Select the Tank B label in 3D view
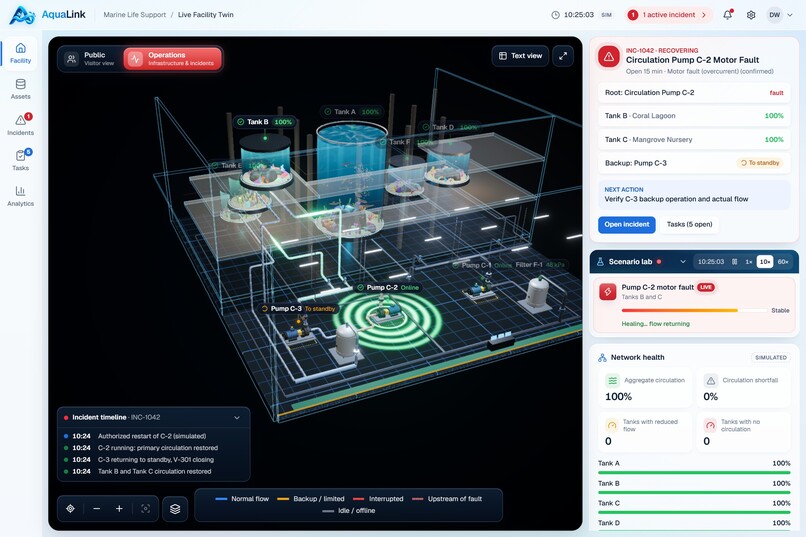This screenshot has height=537, width=806. point(264,122)
